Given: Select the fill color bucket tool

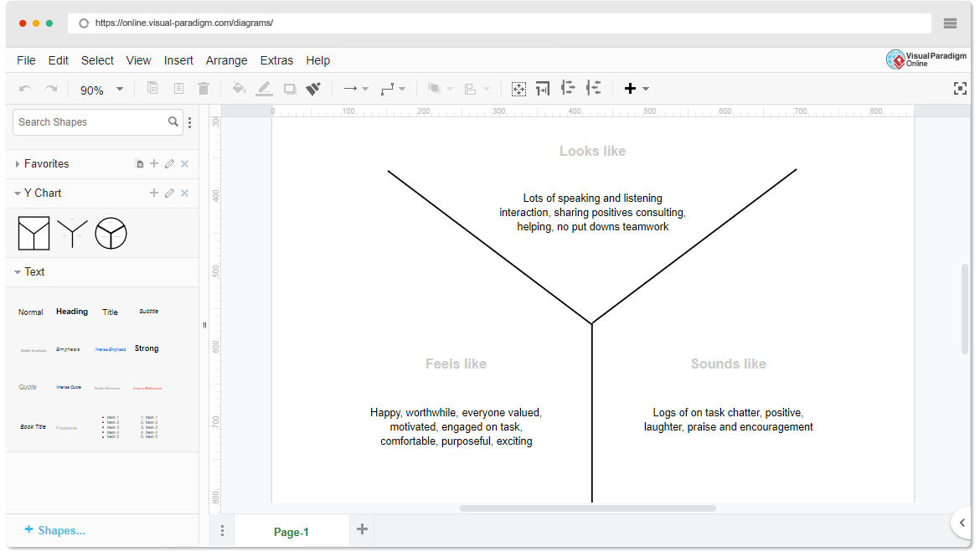Looking at the screenshot, I should (x=238, y=88).
